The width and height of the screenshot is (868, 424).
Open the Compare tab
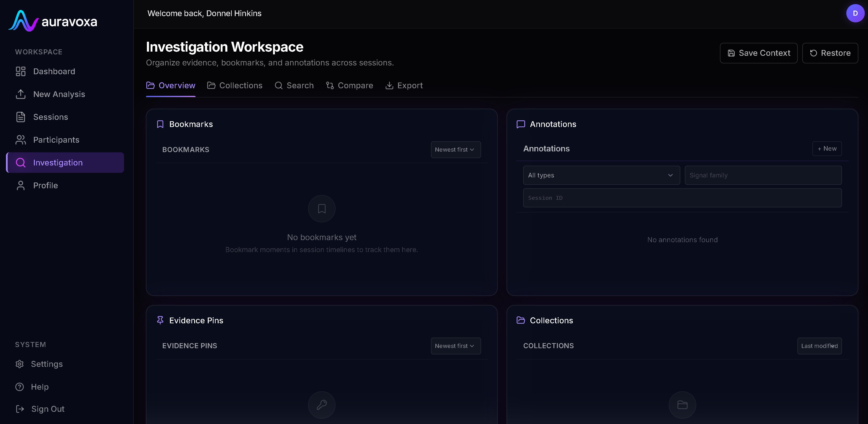[x=349, y=85]
